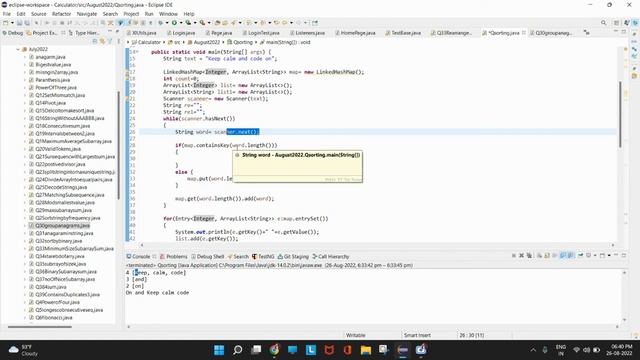This screenshot has height=360, width=640.
Task: Show hidden system tray icons chevron
Action: (x=533, y=350)
